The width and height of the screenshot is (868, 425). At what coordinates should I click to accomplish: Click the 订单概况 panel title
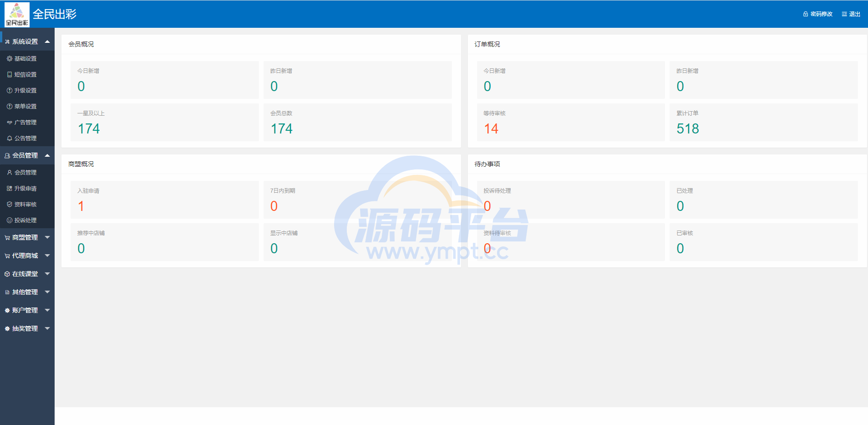point(487,44)
